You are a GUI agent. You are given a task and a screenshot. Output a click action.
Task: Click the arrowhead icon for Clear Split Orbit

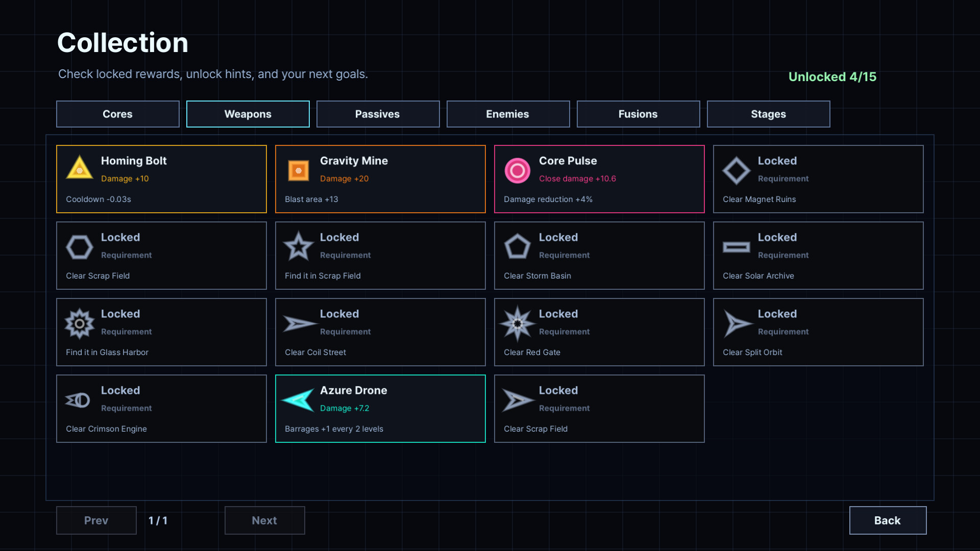(x=738, y=323)
